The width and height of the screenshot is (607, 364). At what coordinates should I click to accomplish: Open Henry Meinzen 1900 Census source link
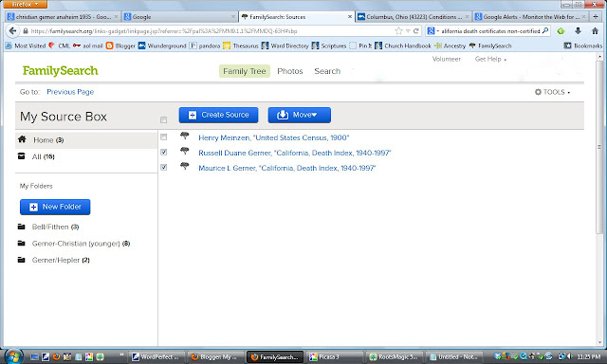click(274, 137)
